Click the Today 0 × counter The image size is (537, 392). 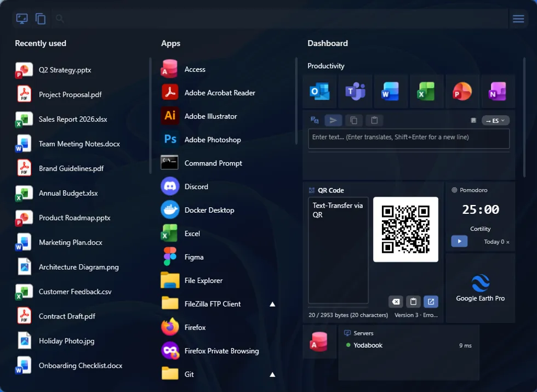[x=496, y=242]
